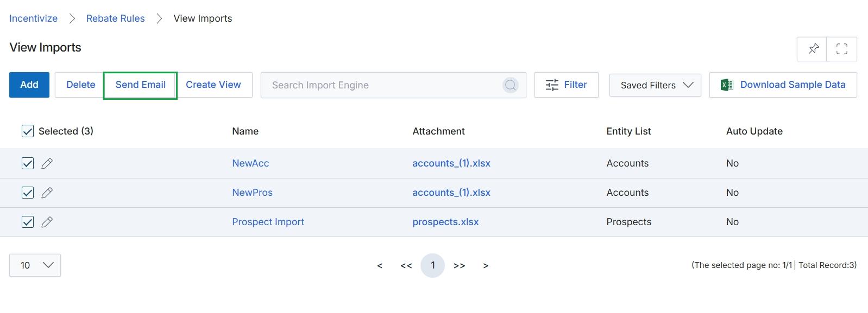The image size is (868, 313).
Task: Click Auto Update No in NewAcc row
Action: click(732, 163)
